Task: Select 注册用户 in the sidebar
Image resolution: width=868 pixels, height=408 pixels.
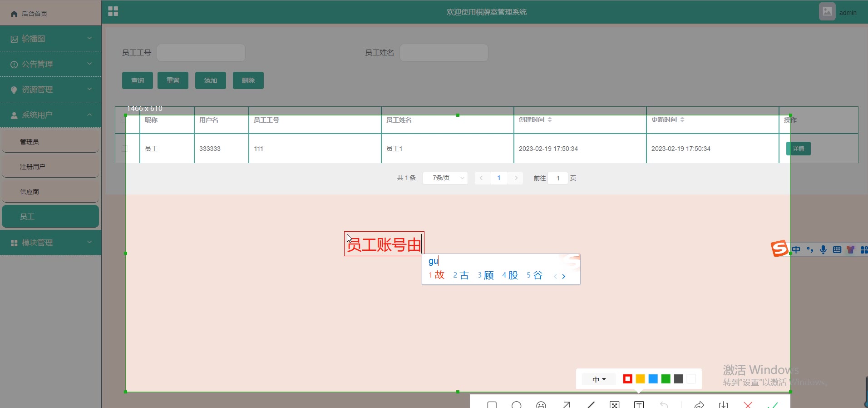Action: click(x=50, y=167)
